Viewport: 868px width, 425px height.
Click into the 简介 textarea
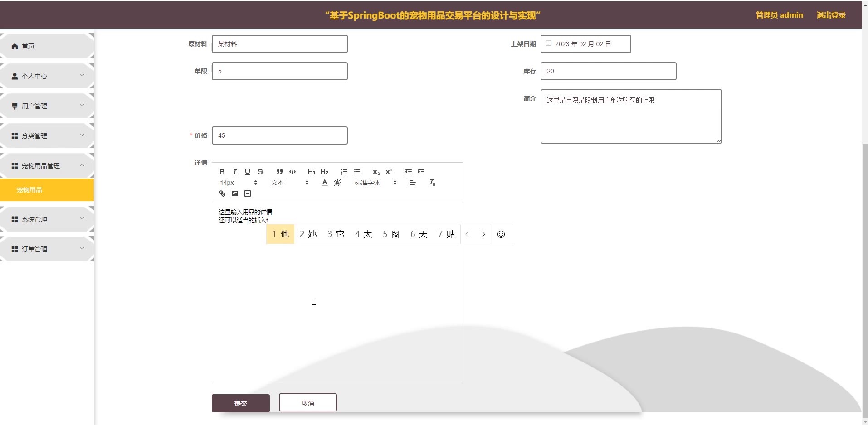(x=631, y=116)
